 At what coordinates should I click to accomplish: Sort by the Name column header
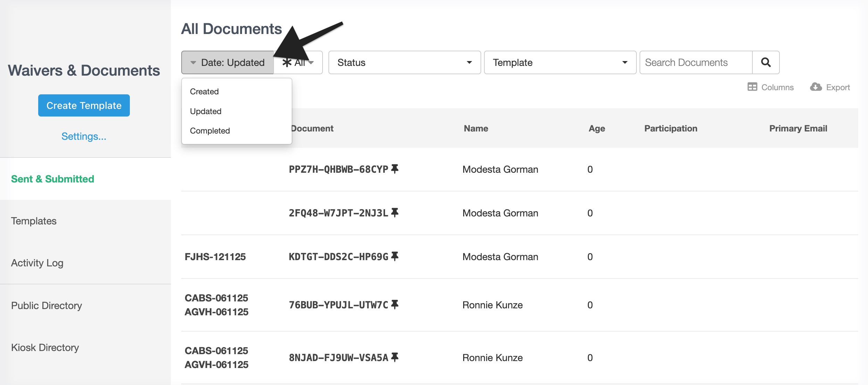(x=476, y=128)
